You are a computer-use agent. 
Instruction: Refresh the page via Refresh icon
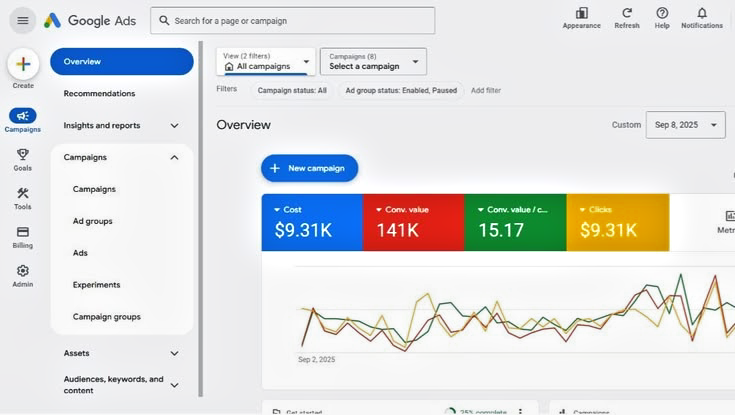coord(627,13)
